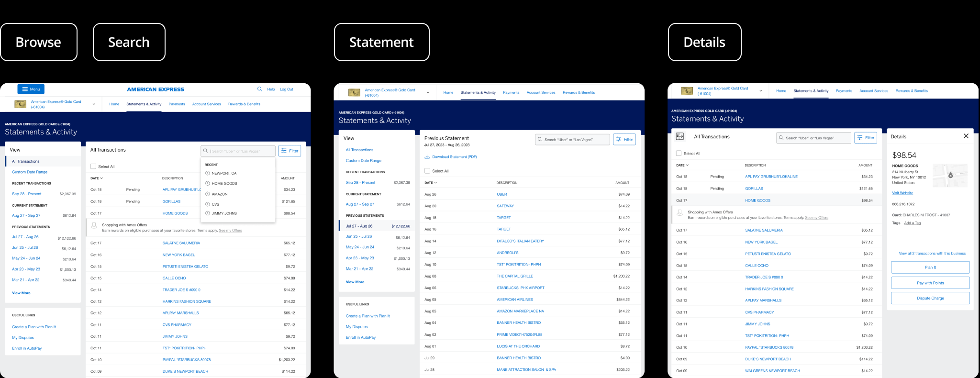
Task: Click Dispute Charge button
Action: click(930, 298)
